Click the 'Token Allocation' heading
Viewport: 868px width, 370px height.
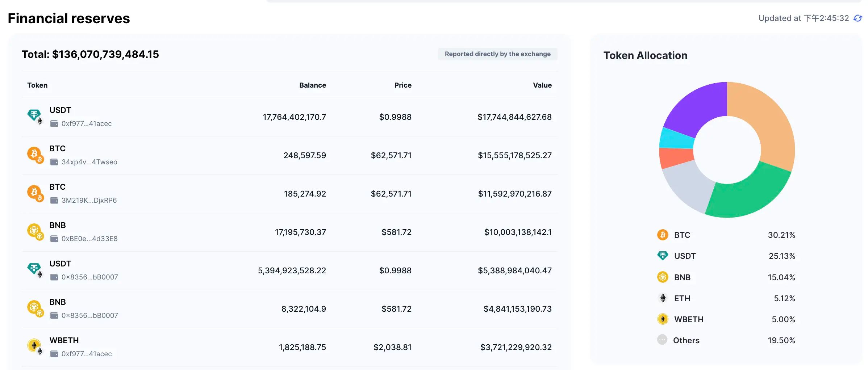tap(645, 55)
